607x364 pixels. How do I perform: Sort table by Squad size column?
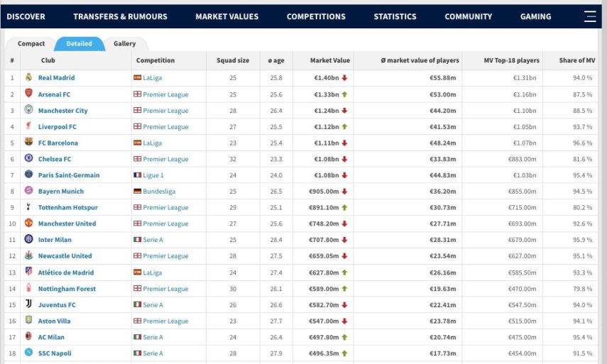[233, 61]
